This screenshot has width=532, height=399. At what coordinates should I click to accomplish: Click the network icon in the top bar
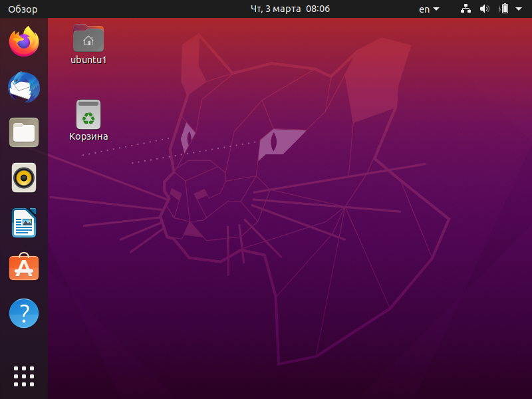click(465, 9)
